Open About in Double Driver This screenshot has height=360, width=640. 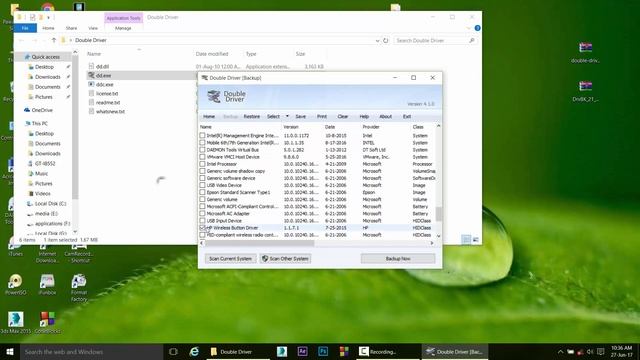pyautogui.click(x=385, y=117)
